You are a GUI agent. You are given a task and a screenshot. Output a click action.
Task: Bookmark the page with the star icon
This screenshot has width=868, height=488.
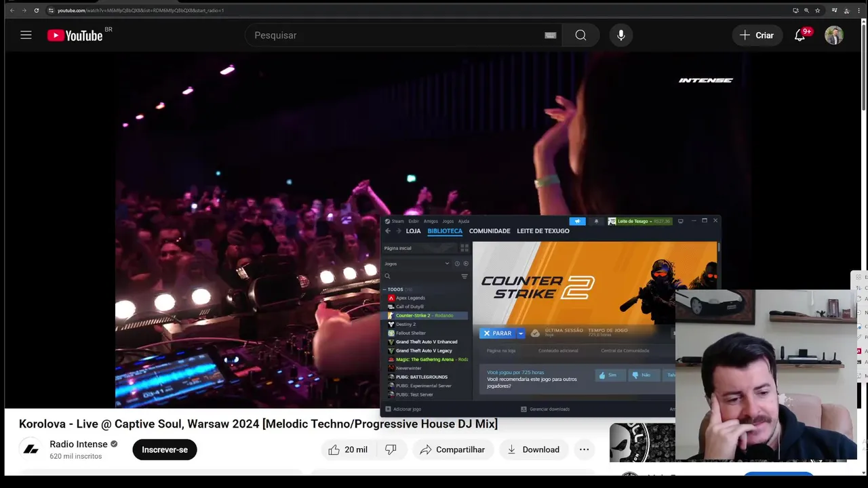pyautogui.click(x=817, y=10)
